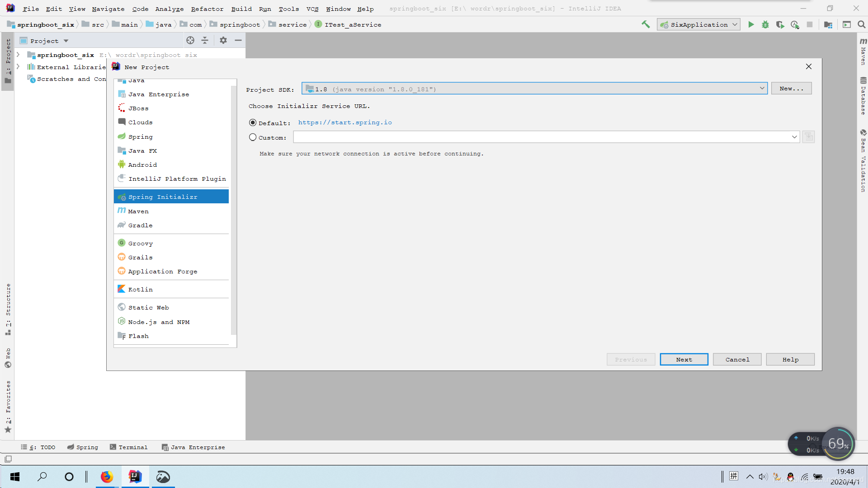Open the Web tool window
This screenshot has width=868, height=488.
(x=8, y=357)
